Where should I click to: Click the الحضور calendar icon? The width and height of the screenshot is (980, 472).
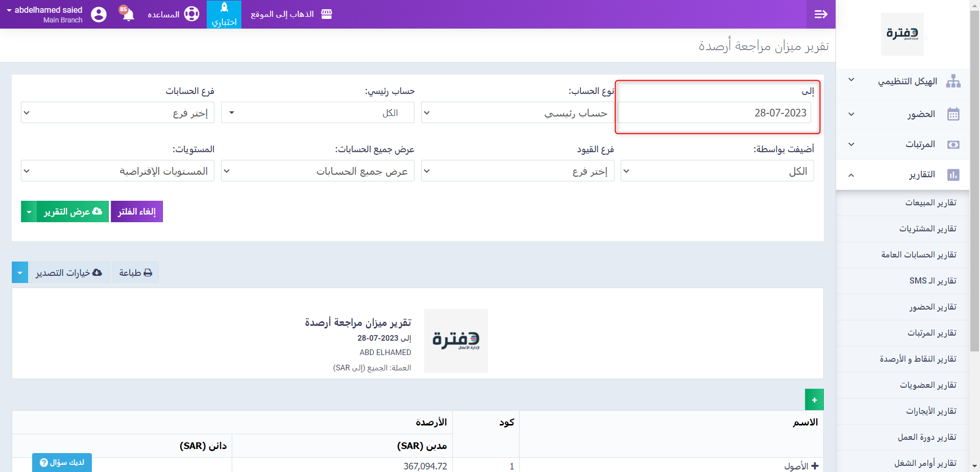click(953, 114)
